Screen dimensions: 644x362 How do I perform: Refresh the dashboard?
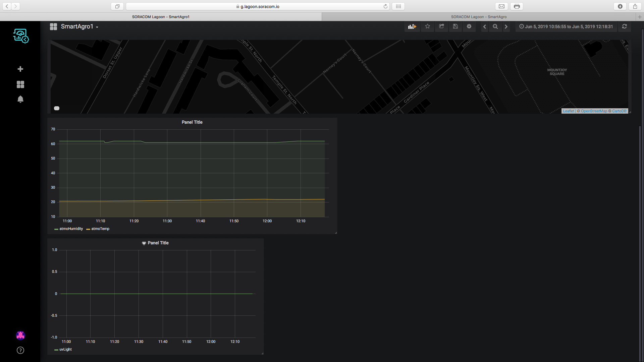[624, 26]
